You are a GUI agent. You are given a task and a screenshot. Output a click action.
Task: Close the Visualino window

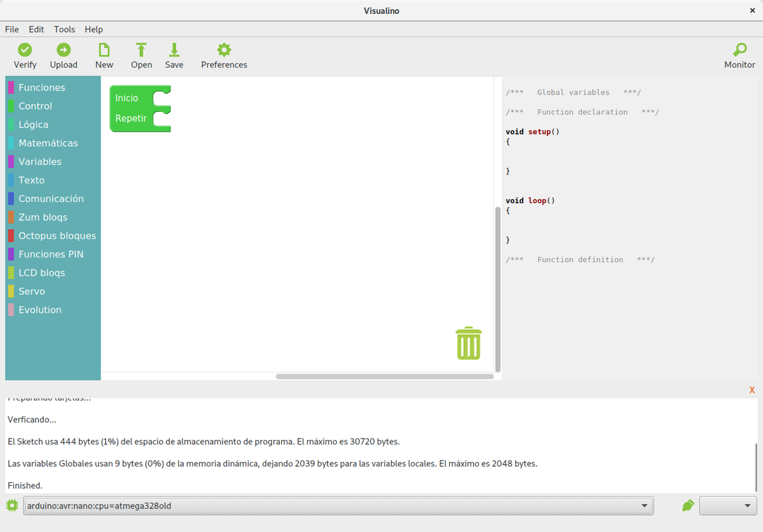(x=752, y=11)
